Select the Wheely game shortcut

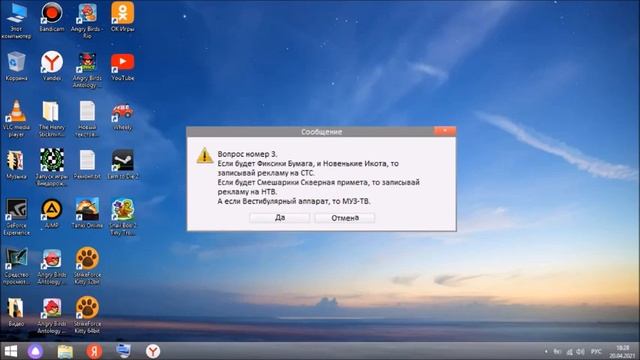122,116
